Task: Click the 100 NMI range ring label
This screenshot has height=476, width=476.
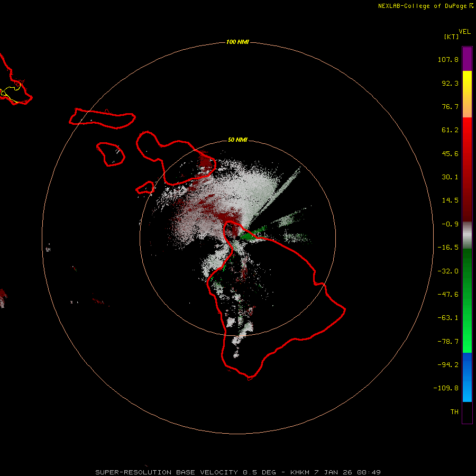Action: click(237, 42)
